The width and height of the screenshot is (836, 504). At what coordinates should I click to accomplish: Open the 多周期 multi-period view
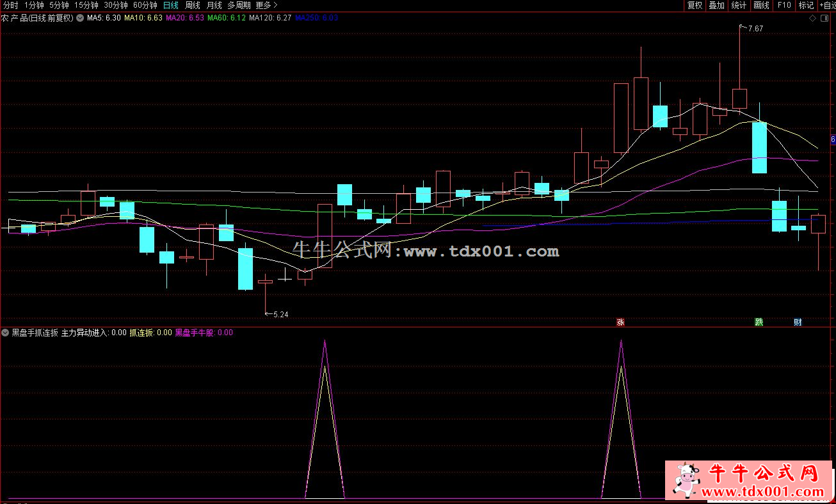pos(239,5)
